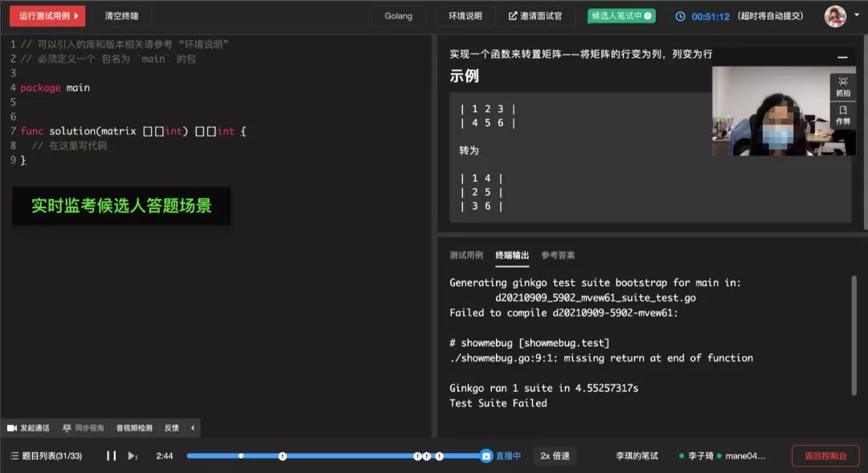The image size is (868, 473).
Task: Skip to next question with ▶₁ icon
Action: click(131, 455)
